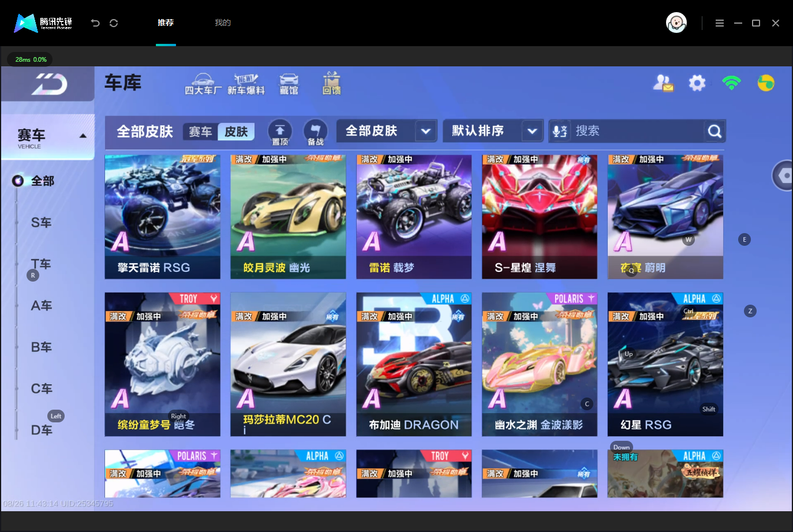Select the B车 category

click(x=41, y=347)
